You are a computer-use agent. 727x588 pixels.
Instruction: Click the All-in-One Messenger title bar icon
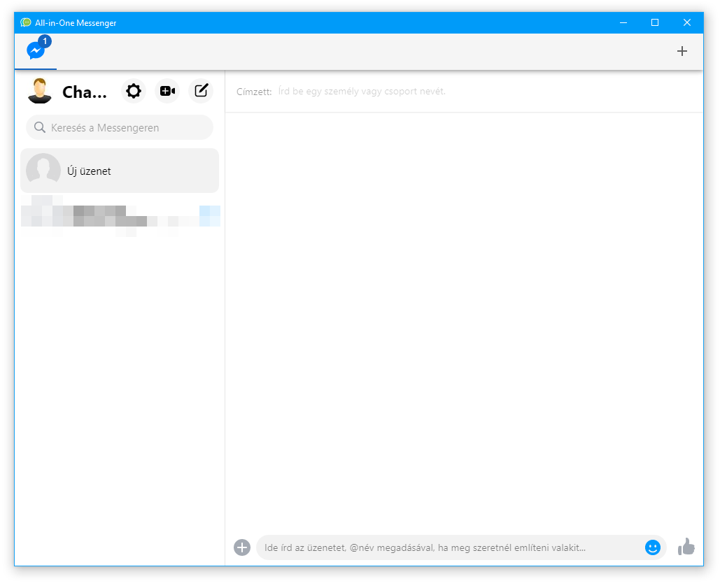tap(26, 23)
